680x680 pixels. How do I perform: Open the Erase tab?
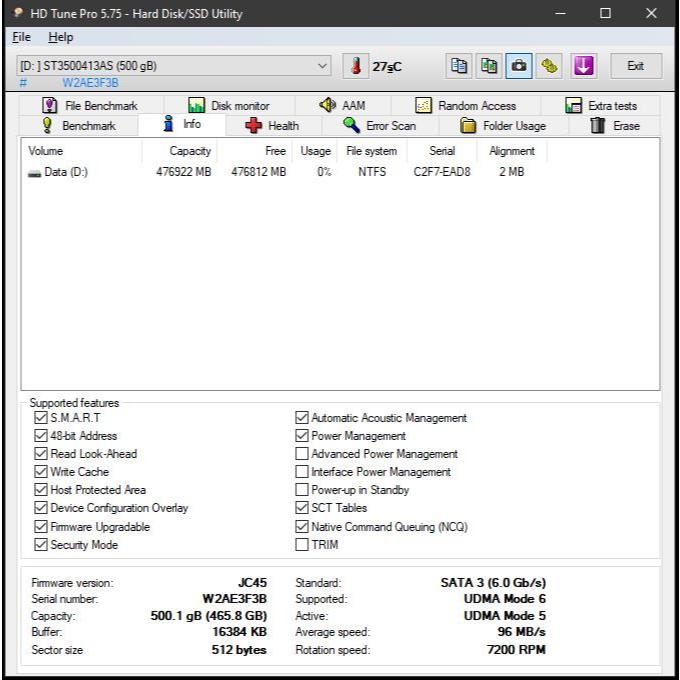[615, 126]
